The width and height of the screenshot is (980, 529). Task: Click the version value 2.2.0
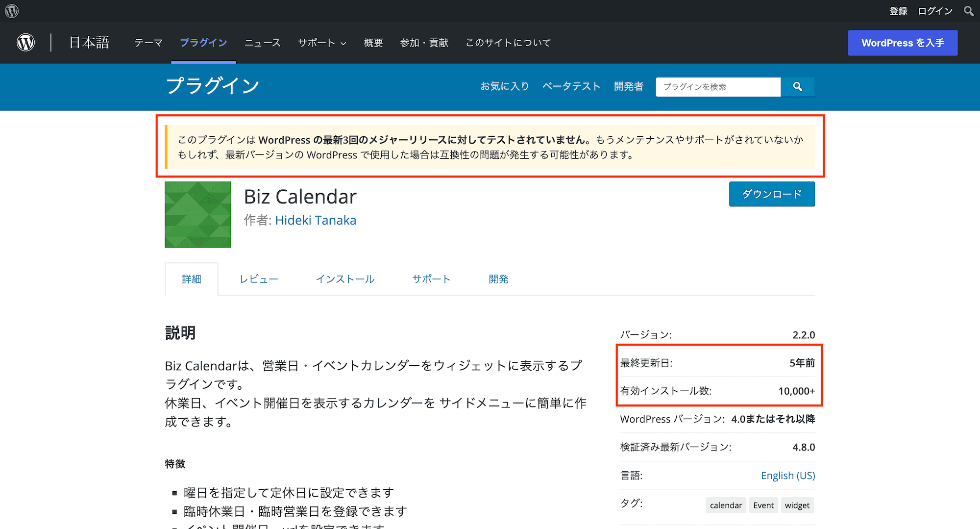click(x=804, y=335)
